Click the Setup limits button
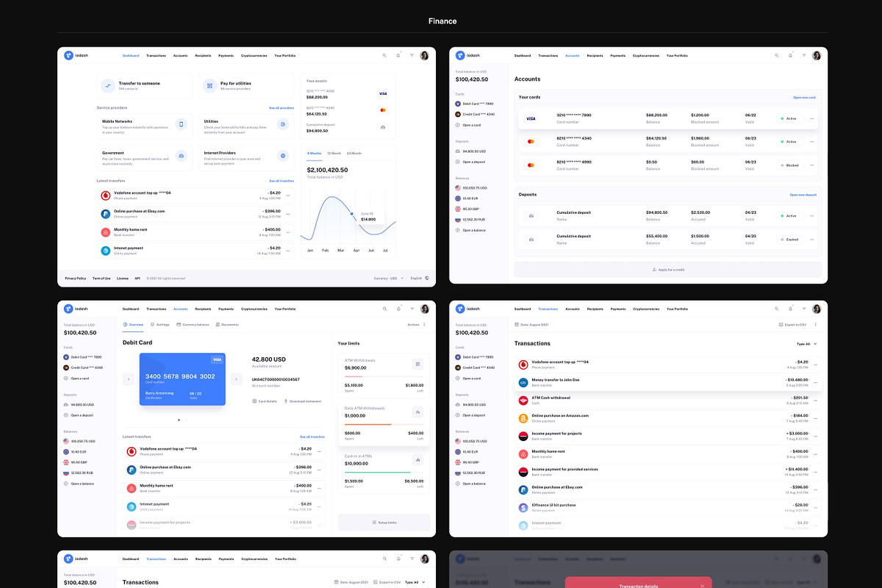This screenshot has width=882, height=588. tap(384, 522)
